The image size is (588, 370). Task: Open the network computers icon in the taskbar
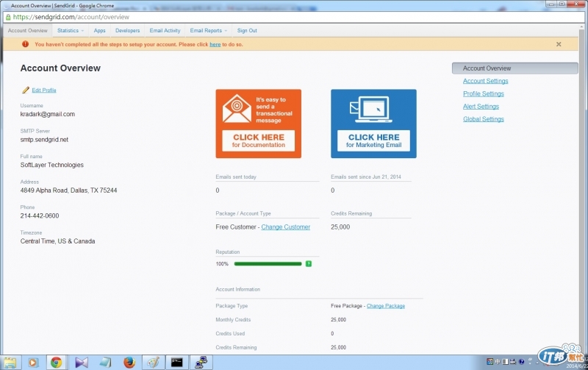click(x=201, y=363)
